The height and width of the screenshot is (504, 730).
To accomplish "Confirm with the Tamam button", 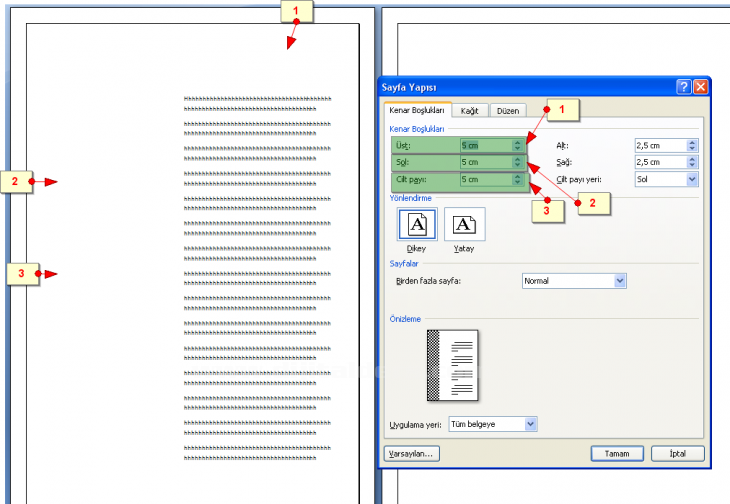I will coord(617,454).
